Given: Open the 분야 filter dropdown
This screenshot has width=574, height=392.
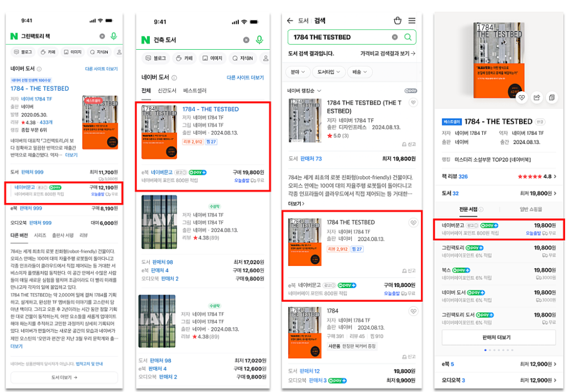Looking at the screenshot, I should click(x=298, y=72).
